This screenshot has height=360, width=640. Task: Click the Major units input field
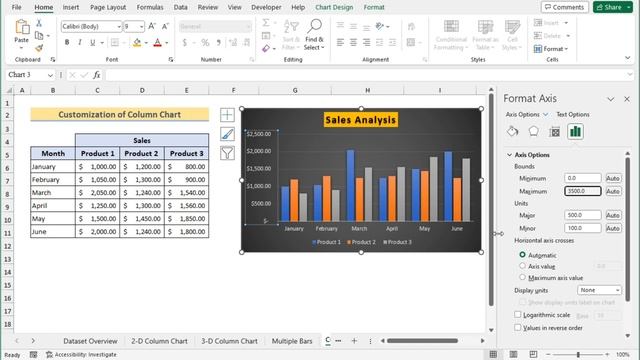(x=582, y=215)
